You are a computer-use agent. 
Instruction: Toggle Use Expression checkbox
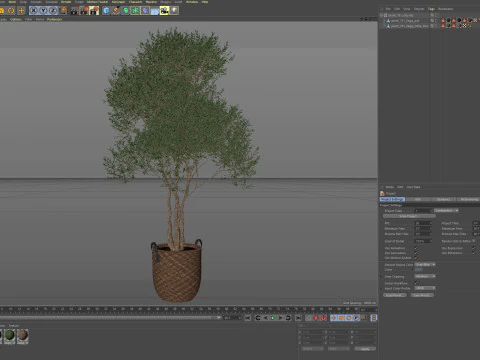(x=474, y=248)
